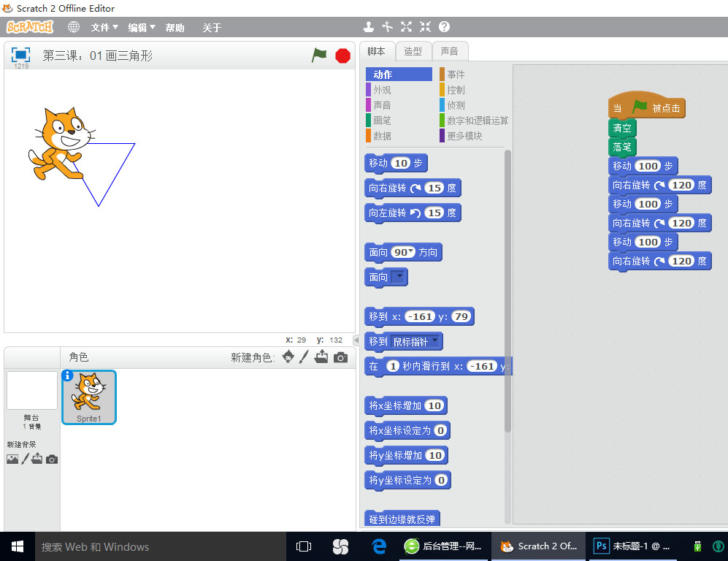Click the green flag to run
Viewport: 728px width, 561px height.
(x=319, y=56)
